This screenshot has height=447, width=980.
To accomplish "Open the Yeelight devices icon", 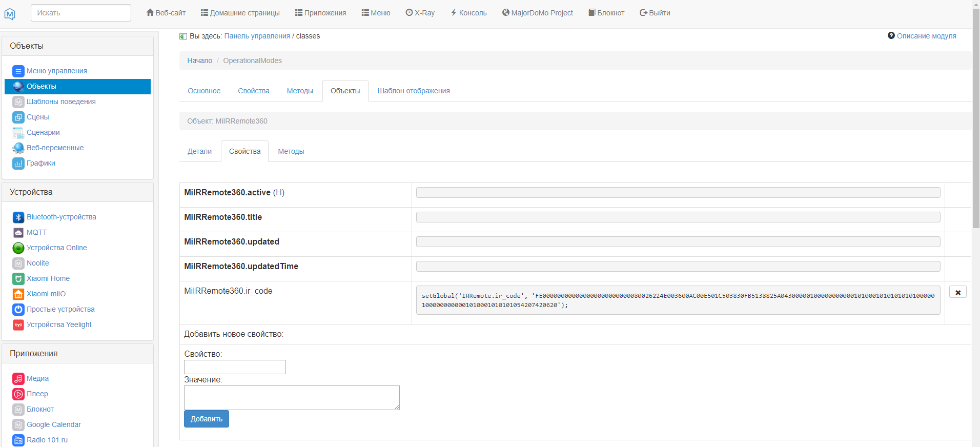I will (x=18, y=325).
